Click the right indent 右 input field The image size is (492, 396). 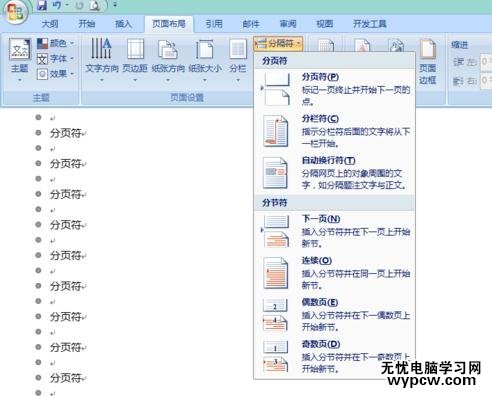coord(486,81)
